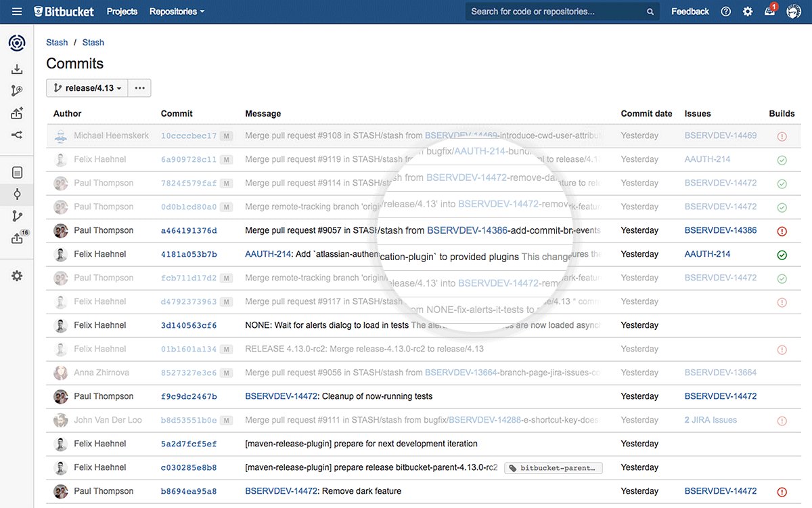Screen dimensions: 812x508
Task: Open commit 10ccccbec17
Action: point(189,135)
